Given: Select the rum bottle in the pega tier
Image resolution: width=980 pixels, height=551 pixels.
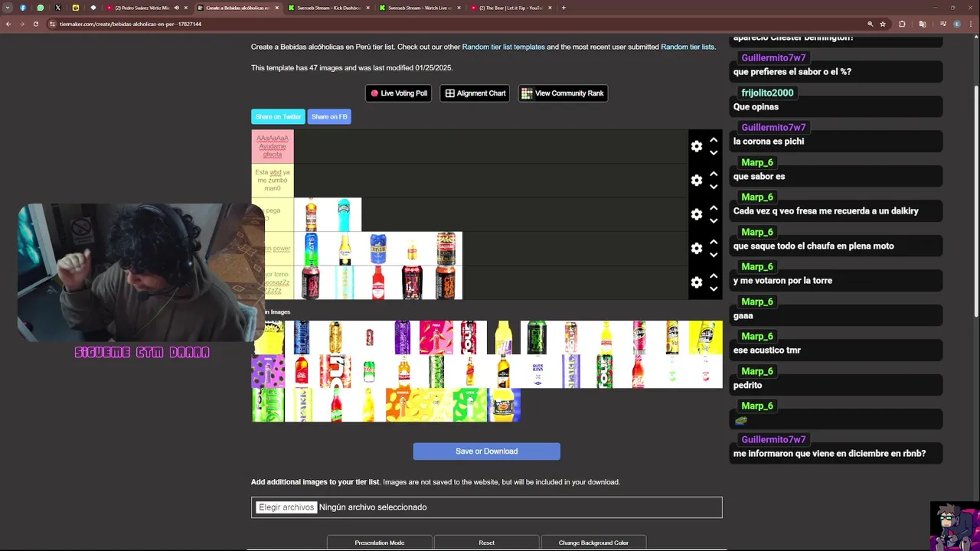Looking at the screenshot, I should click(x=311, y=214).
